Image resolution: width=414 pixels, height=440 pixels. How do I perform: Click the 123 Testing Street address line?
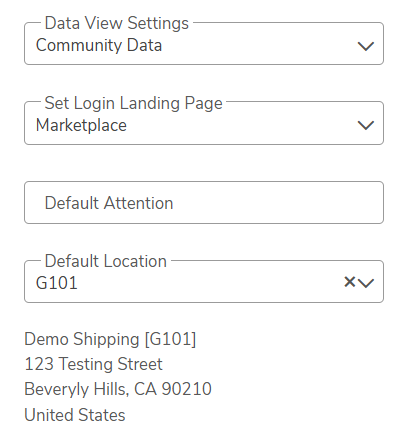tap(93, 364)
